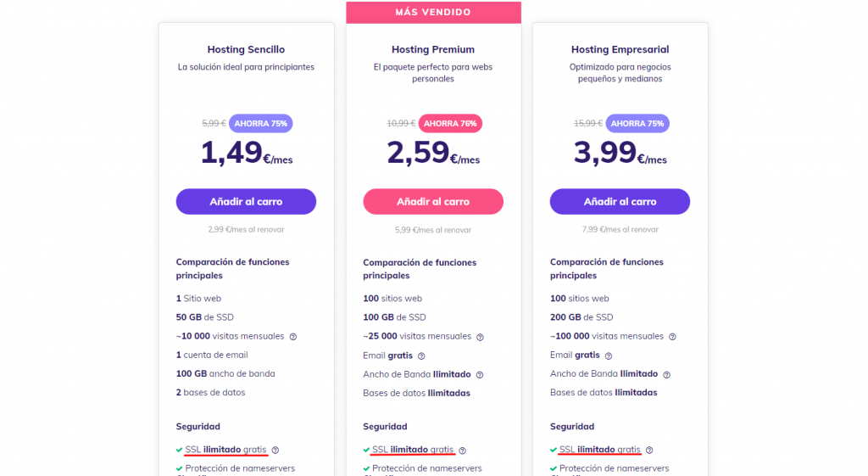
Task: Click SSL ilimitado gratis text in Sencillo plan
Action: (x=225, y=450)
